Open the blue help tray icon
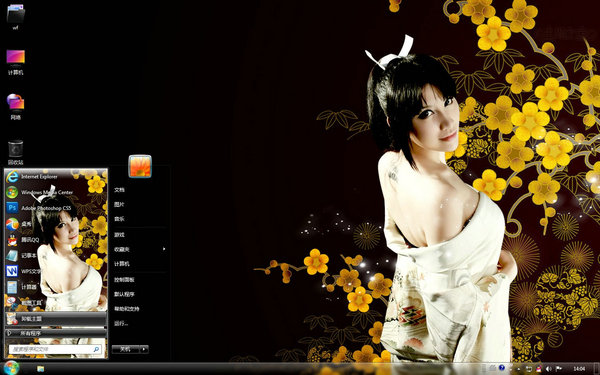 point(502,368)
